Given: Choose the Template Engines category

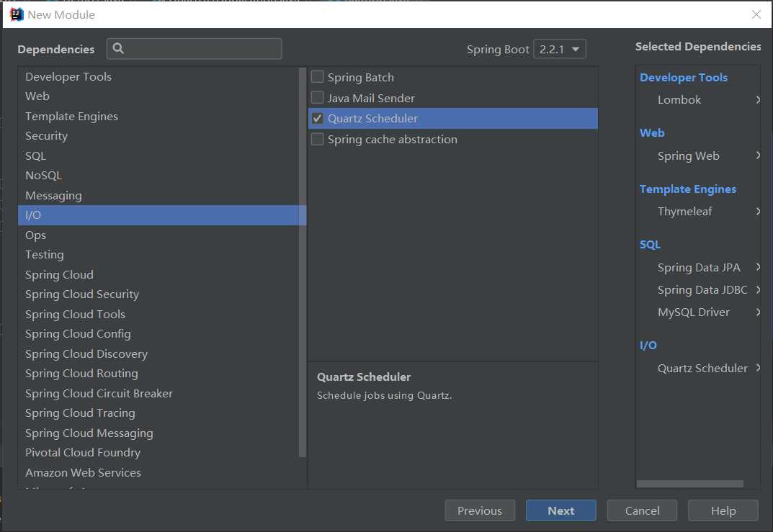Looking at the screenshot, I should pyautogui.click(x=158, y=116).
